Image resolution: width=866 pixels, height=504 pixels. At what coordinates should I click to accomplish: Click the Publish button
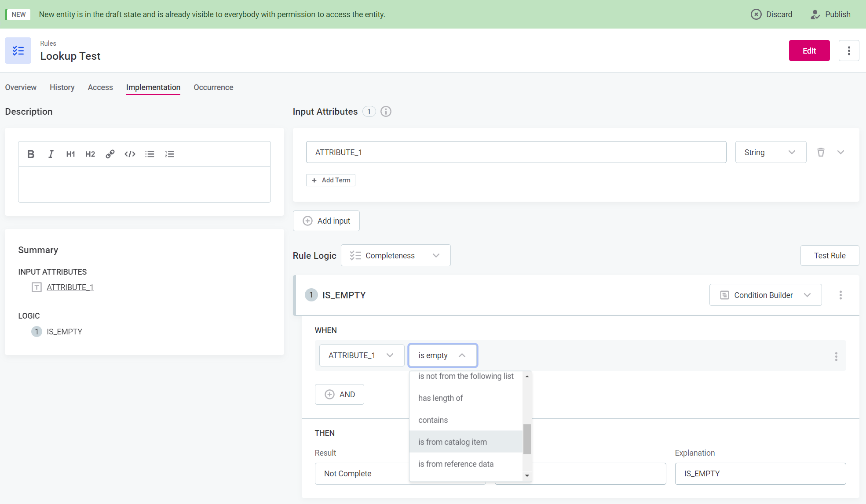click(830, 15)
